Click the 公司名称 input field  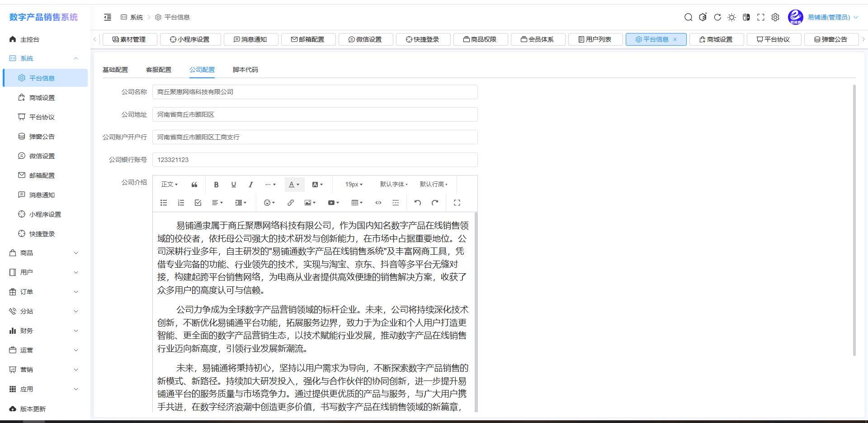coord(315,92)
